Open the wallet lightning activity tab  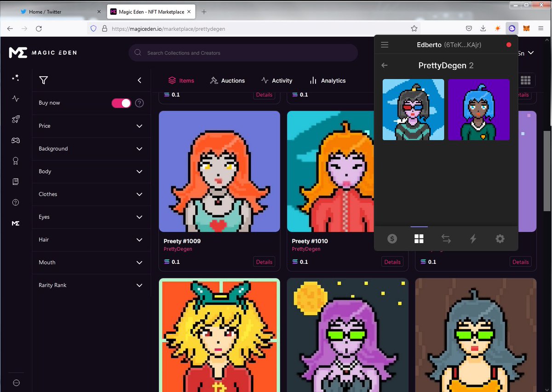coord(473,239)
